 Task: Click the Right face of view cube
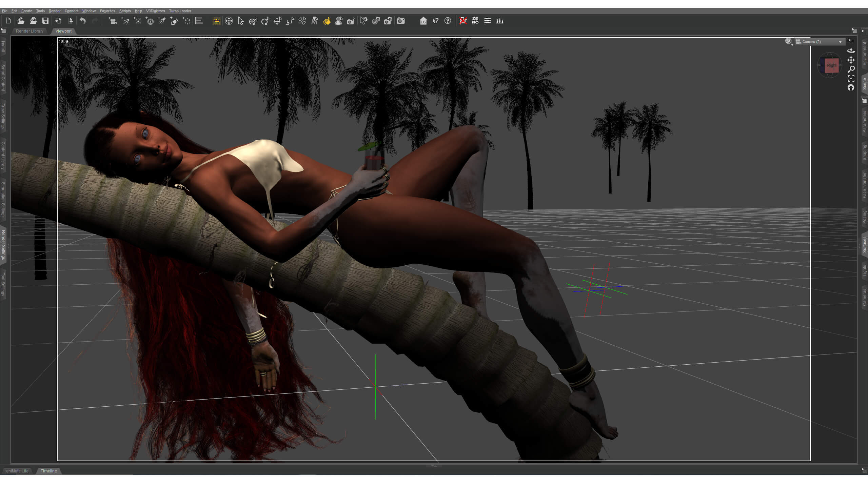832,65
